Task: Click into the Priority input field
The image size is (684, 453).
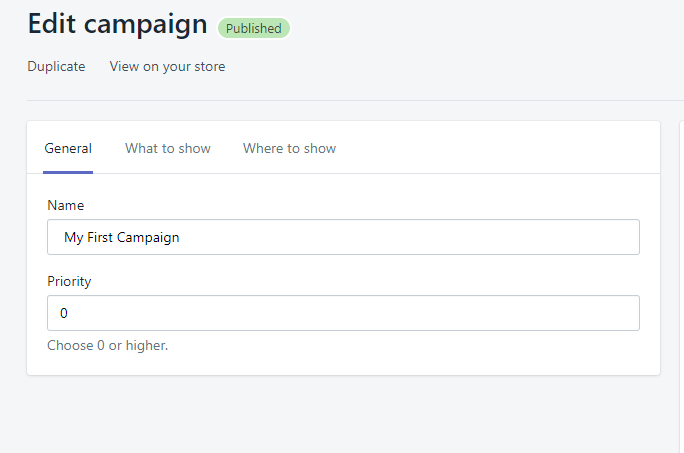Action: click(343, 313)
